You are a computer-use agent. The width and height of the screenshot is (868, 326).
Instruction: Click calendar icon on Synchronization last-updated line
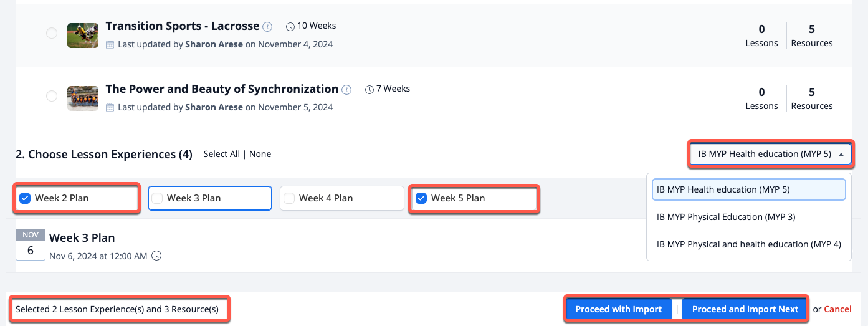coord(110,107)
